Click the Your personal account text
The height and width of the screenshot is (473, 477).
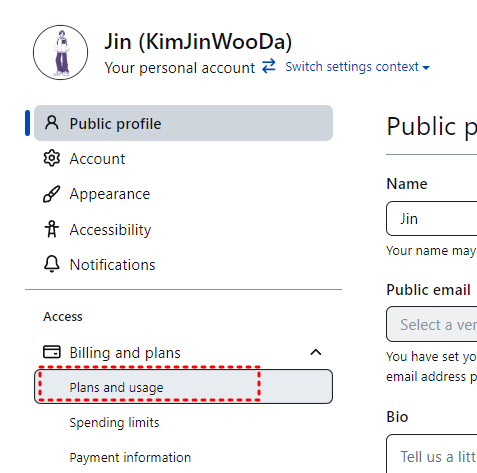pyautogui.click(x=180, y=68)
